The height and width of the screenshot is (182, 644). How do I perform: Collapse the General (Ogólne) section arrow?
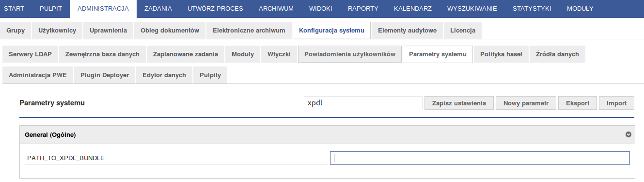coord(628,134)
